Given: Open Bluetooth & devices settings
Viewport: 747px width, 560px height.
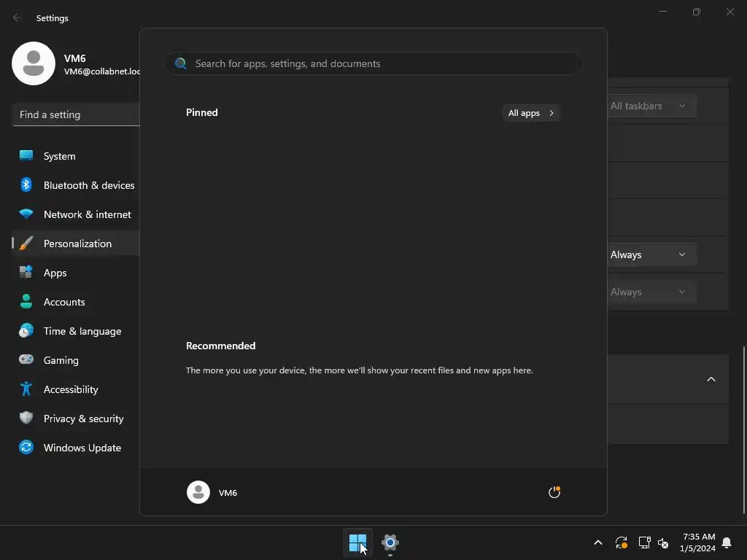Looking at the screenshot, I should [76, 185].
